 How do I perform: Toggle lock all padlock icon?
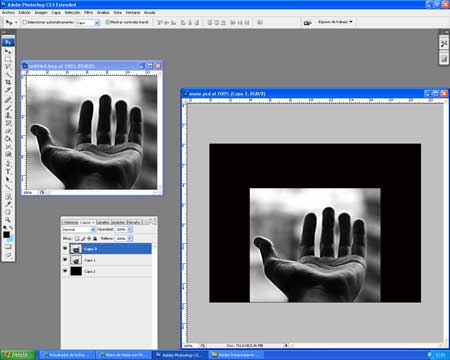(95, 238)
